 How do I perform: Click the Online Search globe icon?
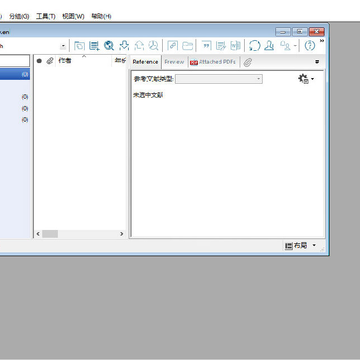[109, 46]
